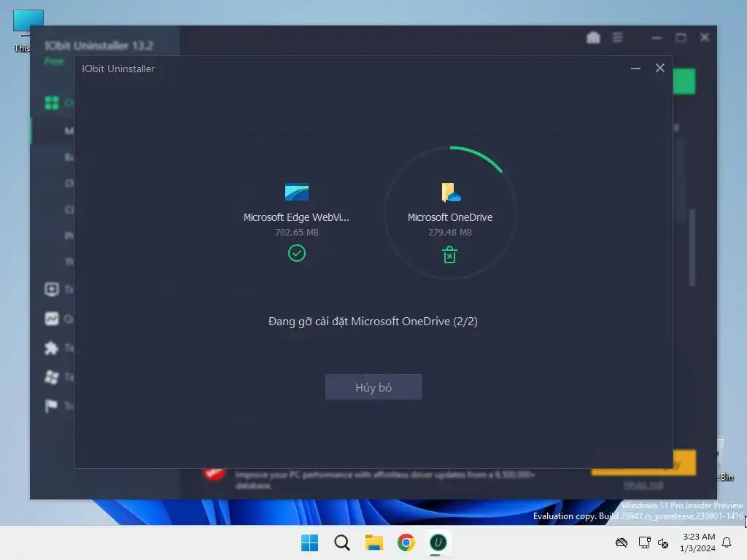
Task: Open File Explorer from taskbar
Action: (x=374, y=542)
